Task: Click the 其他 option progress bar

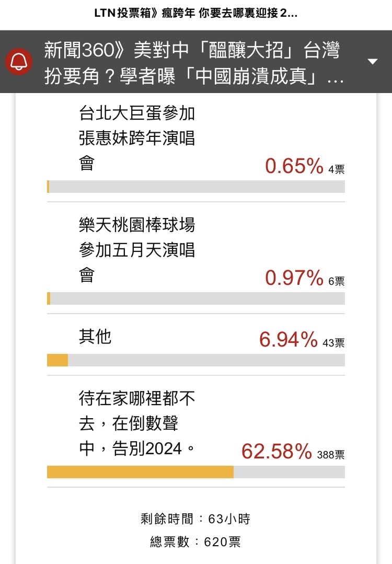Action: 196,360
